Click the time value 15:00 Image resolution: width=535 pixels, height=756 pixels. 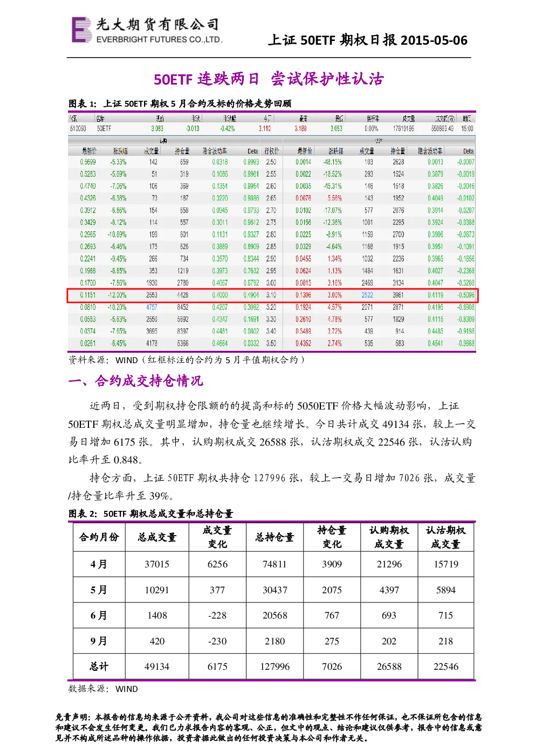click(467, 129)
